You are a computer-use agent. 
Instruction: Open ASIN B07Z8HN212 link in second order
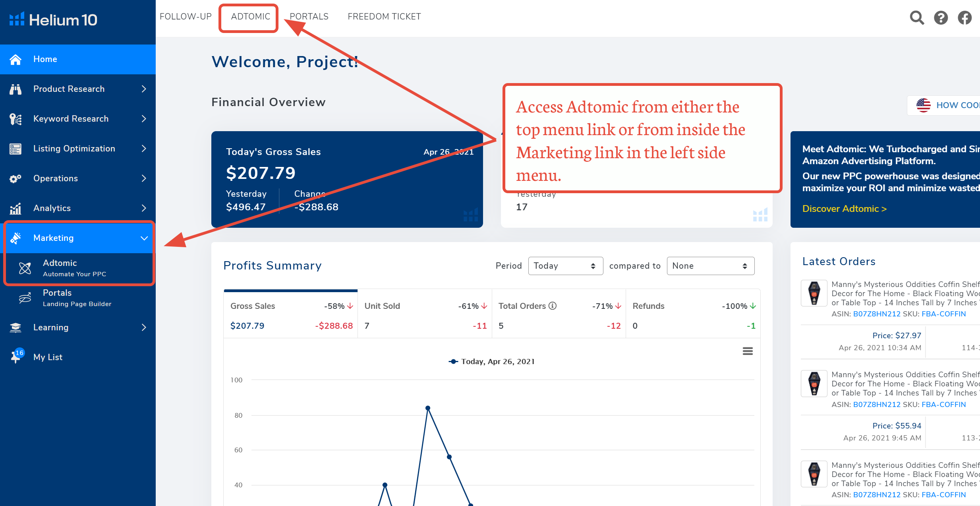coord(877,405)
